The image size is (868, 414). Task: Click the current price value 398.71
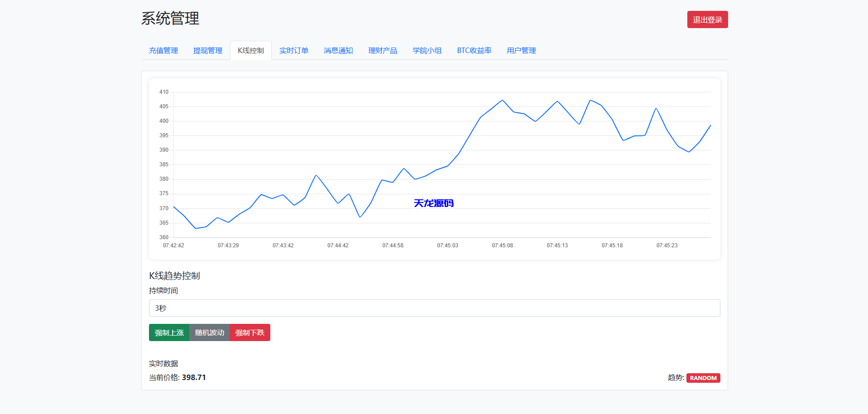194,377
